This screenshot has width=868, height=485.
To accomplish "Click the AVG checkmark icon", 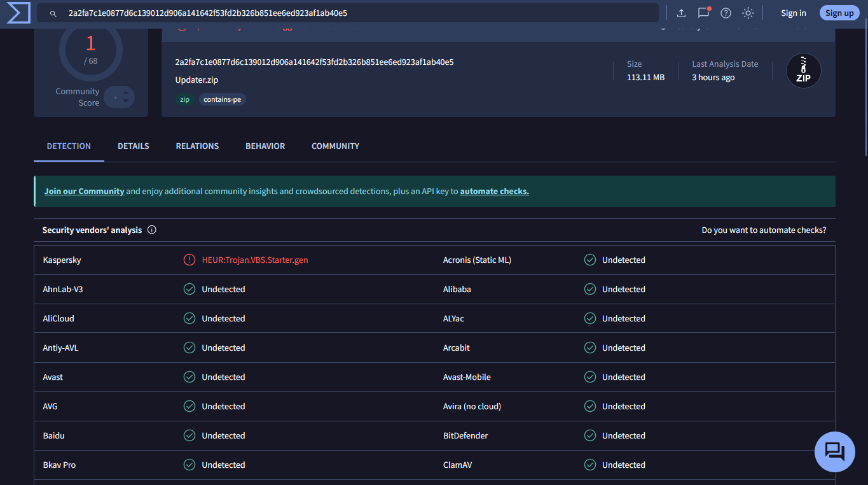I will point(189,406).
